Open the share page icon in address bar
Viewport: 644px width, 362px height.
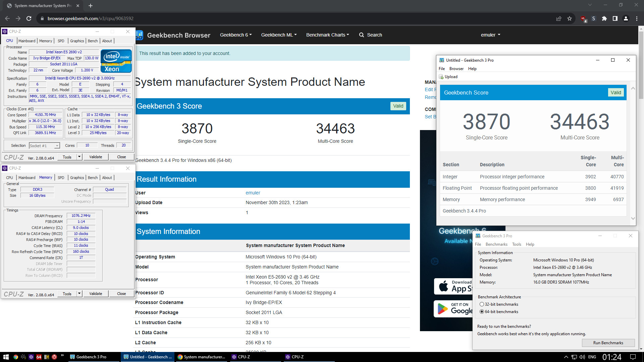click(559, 18)
